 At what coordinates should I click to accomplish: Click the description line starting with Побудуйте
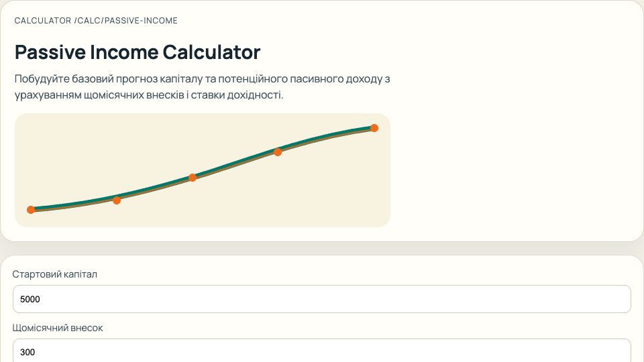(202, 78)
